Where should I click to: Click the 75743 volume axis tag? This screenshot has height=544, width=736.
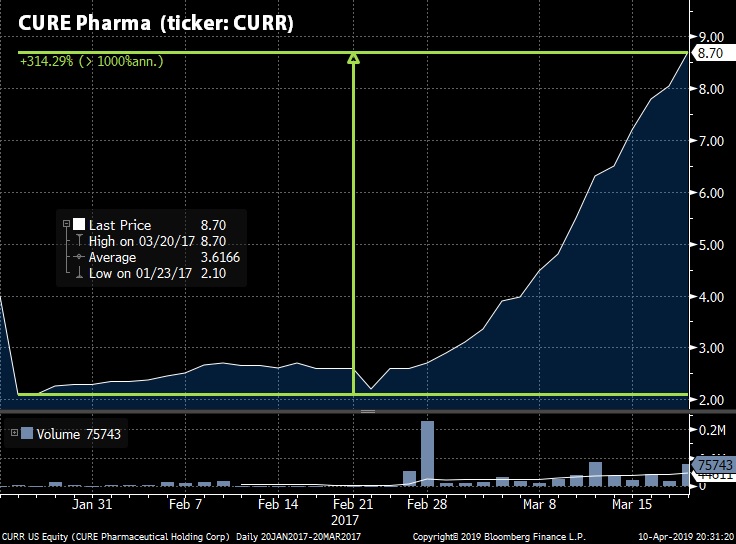(x=712, y=466)
